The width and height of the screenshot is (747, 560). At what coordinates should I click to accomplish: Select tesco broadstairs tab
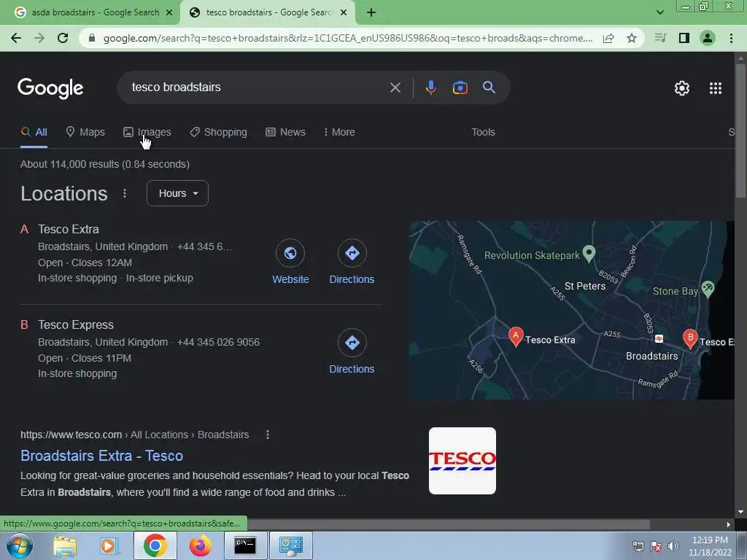[268, 12]
